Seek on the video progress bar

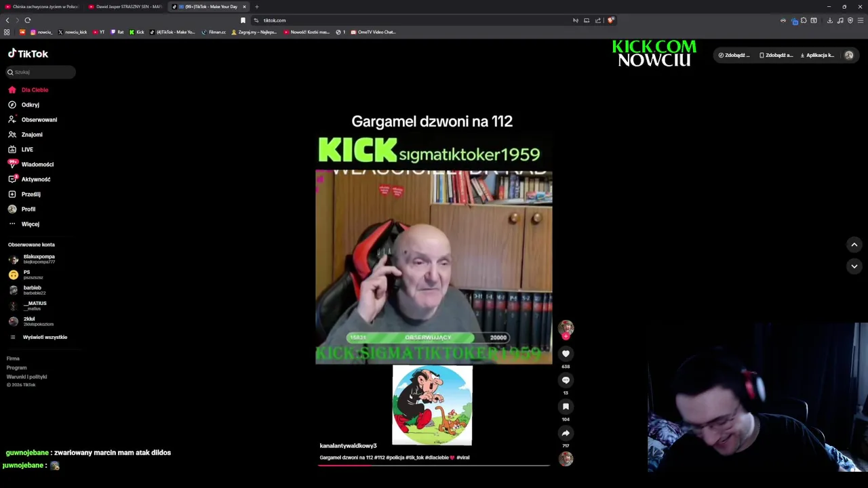pyautogui.click(x=434, y=466)
